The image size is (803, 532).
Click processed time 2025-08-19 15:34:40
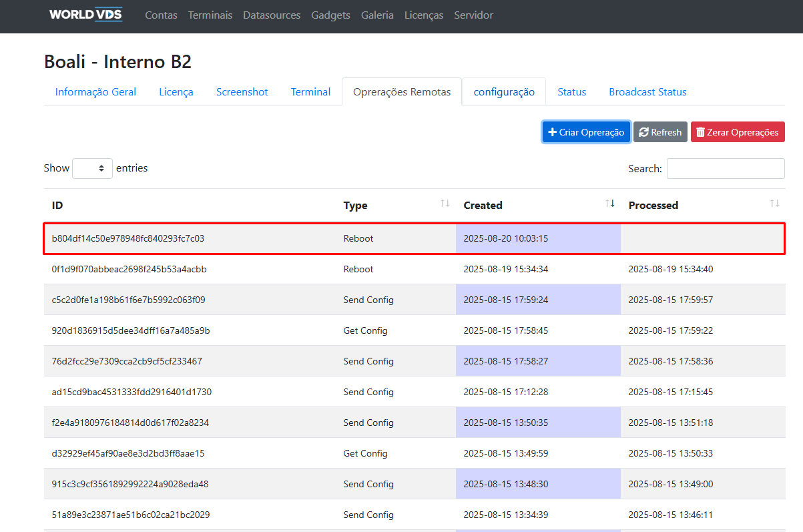[671, 269]
